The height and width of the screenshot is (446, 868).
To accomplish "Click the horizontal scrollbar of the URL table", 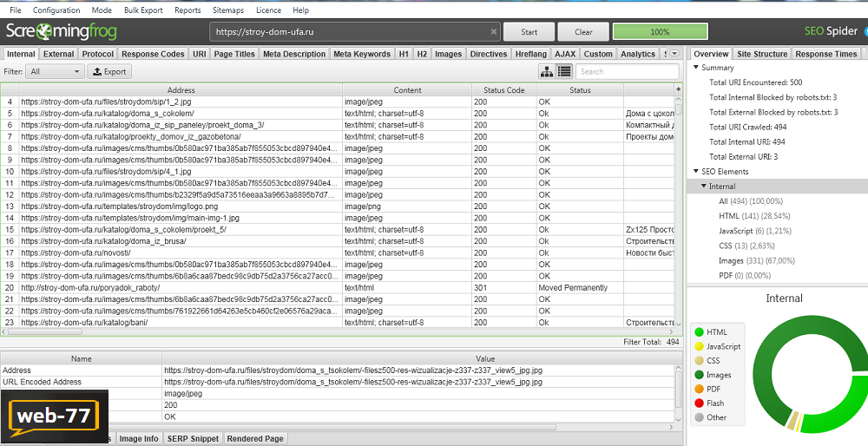I will pos(47,332).
